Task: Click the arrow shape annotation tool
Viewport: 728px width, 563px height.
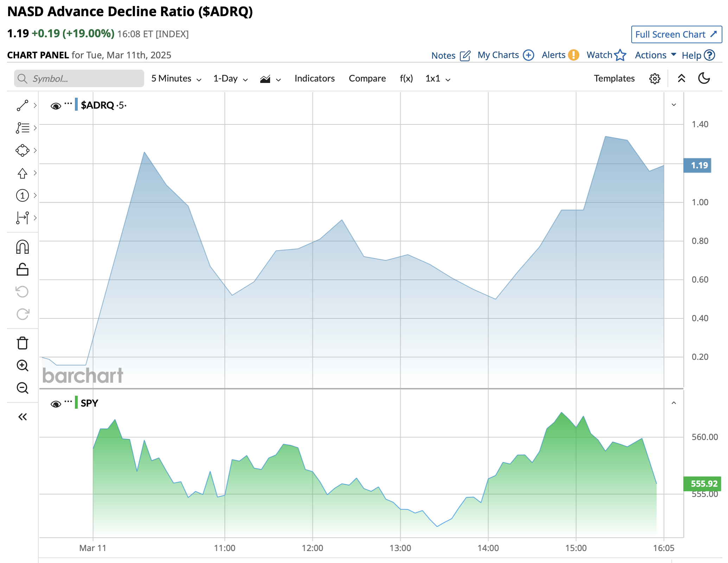Action: pyautogui.click(x=23, y=173)
